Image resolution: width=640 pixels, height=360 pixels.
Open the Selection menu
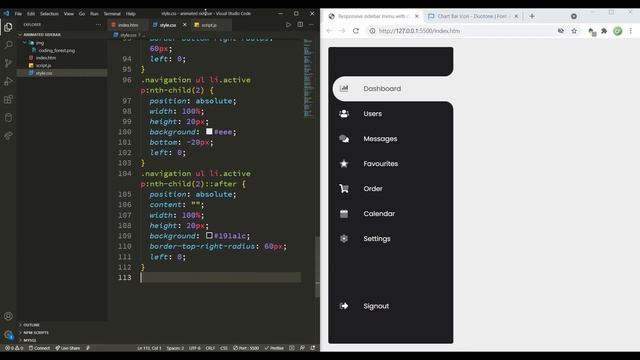[49, 13]
